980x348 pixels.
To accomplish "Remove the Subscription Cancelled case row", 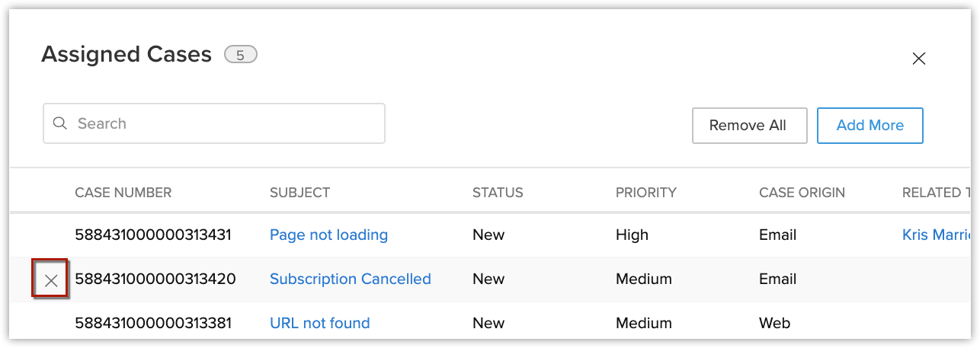I will pos(51,279).
